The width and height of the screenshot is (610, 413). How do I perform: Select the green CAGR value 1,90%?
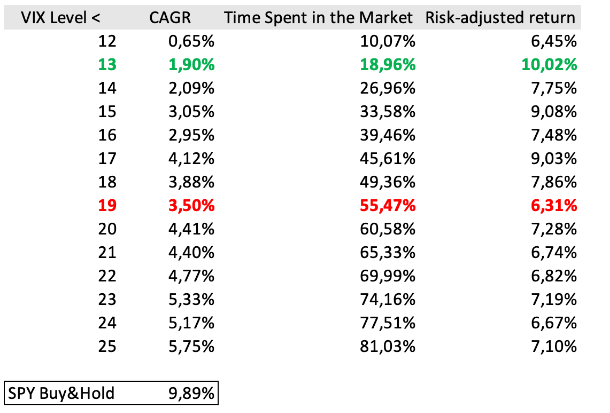(x=192, y=65)
